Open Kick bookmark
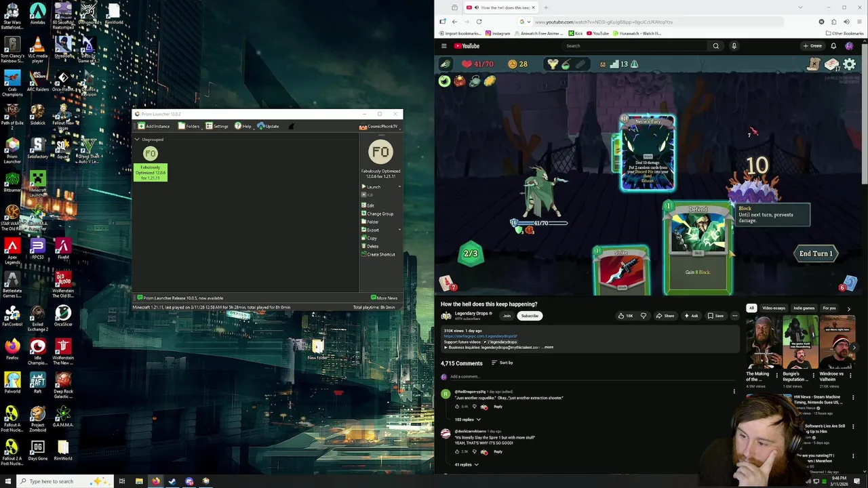The width and height of the screenshot is (868, 488). pos(576,33)
